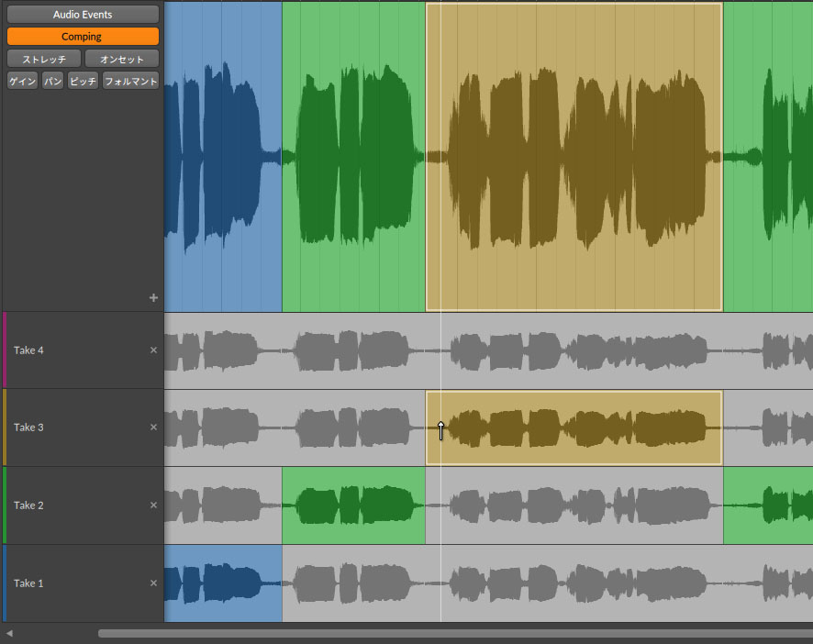
Task: Delete Take 2 with its X icon
Action: pyautogui.click(x=153, y=505)
